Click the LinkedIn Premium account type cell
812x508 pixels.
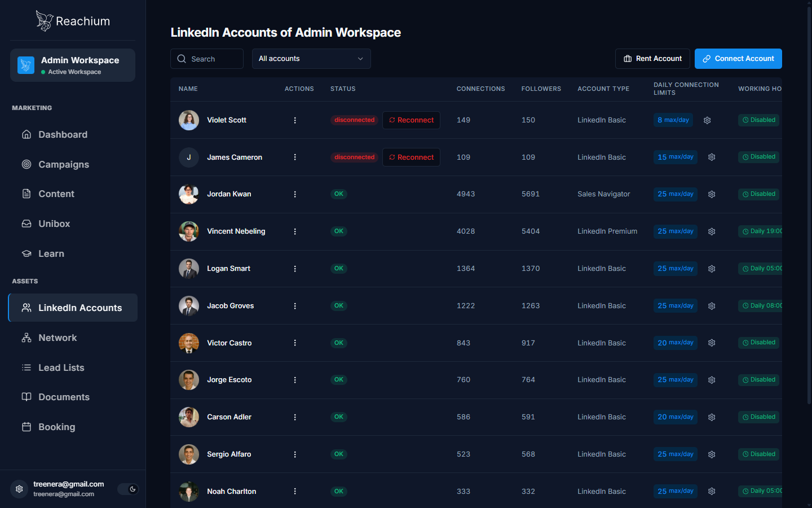tap(607, 231)
